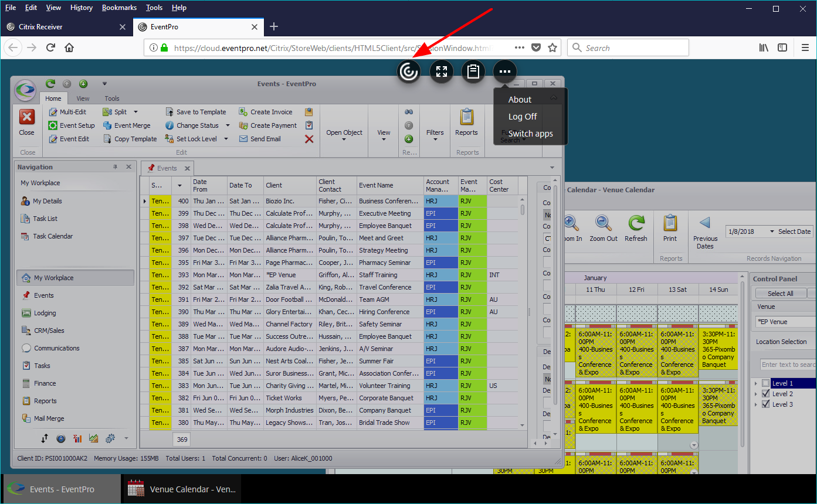Expand Level 2 tree node
This screenshot has height=504, width=817.
(756, 394)
